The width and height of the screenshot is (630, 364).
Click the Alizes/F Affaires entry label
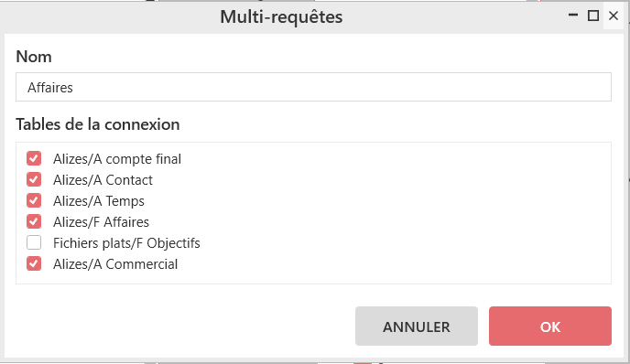click(x=101, y=222)
